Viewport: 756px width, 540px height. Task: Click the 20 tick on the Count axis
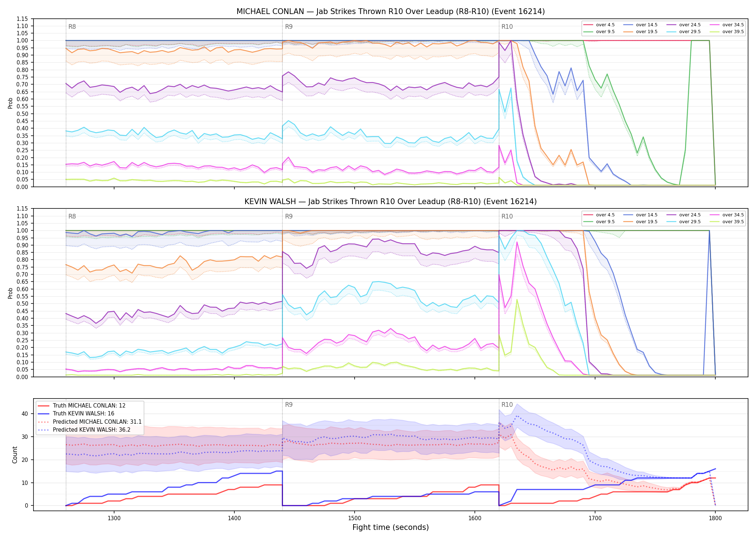point(25,460)
